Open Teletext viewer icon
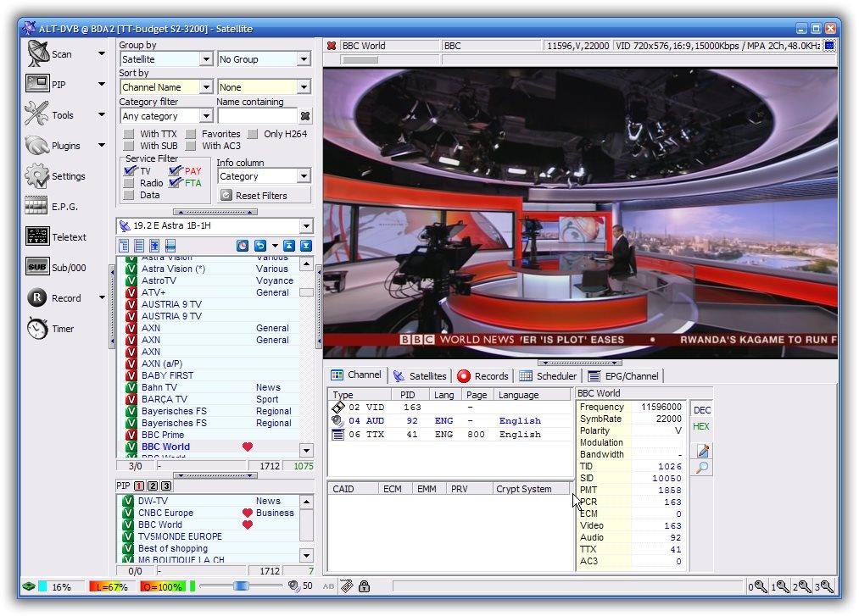The image size is (859, 616). [37, 236]
